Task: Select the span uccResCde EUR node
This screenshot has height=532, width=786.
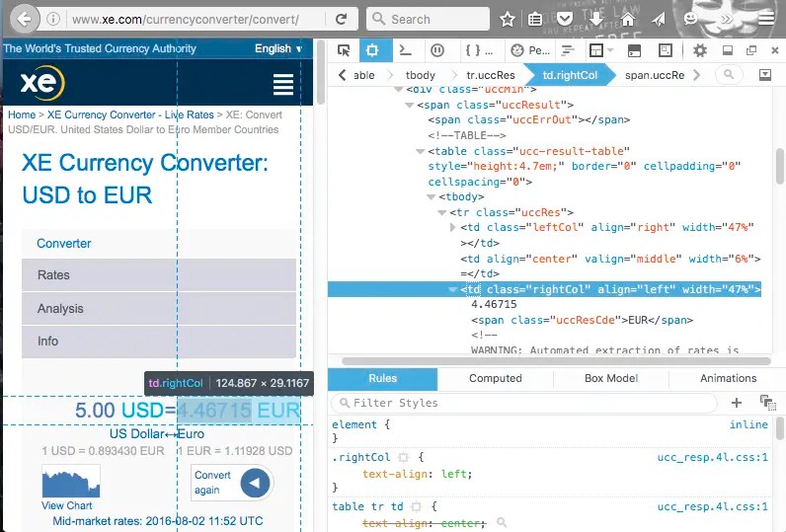Action: [582, 320]
